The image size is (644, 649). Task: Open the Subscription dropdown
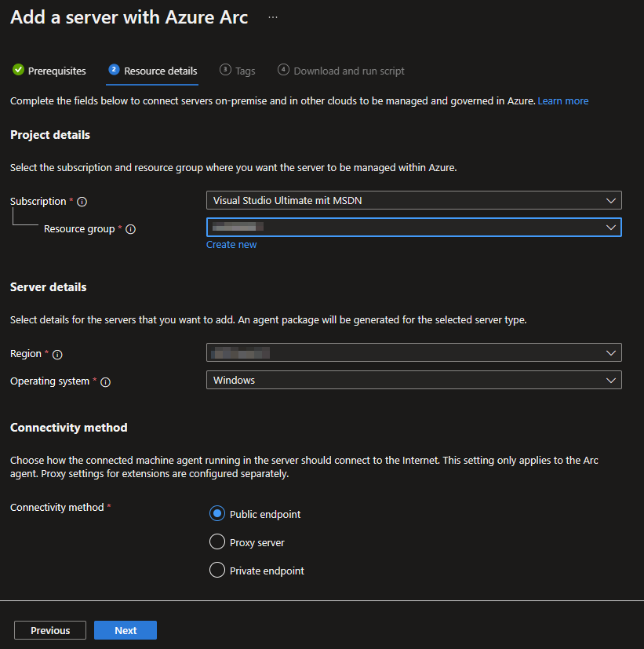tap(414, 200)
